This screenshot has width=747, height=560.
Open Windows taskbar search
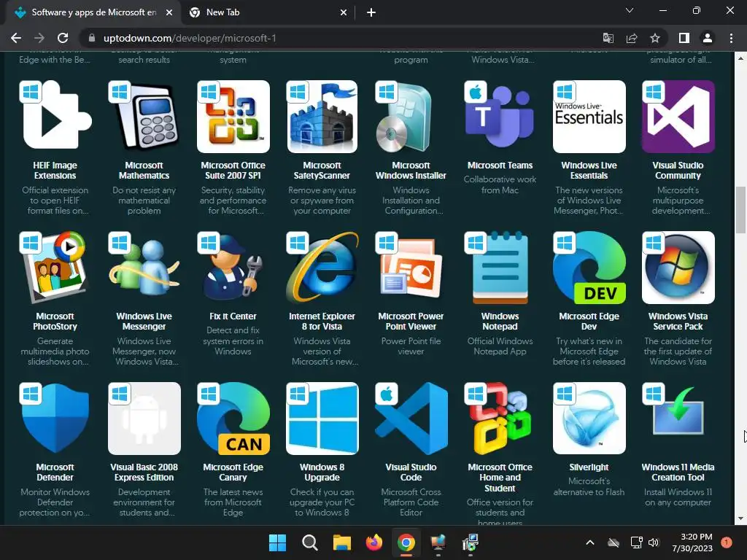coord(309,542)
